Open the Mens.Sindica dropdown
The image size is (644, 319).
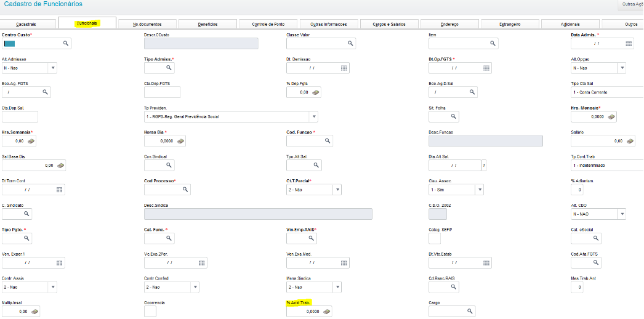tap(337, 288)
